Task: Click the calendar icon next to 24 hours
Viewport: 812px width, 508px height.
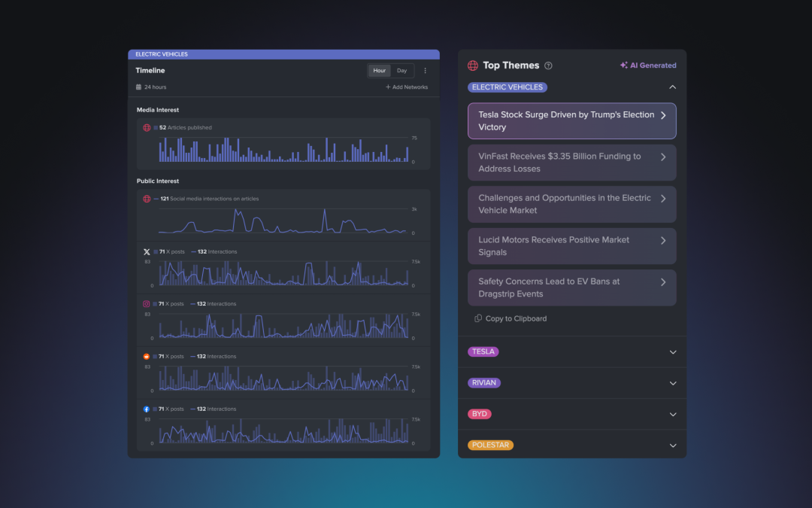Action: tap(139, 87)
